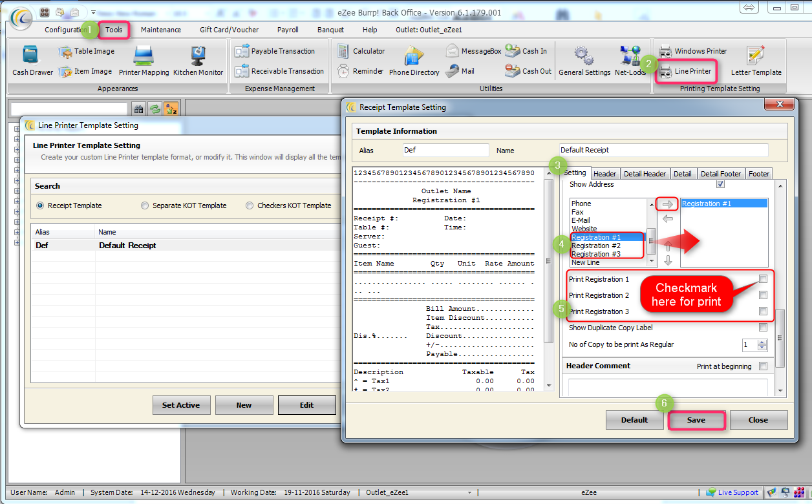The image size is (812, 504).
Task: Open the Mail utility
Action: 460,71
